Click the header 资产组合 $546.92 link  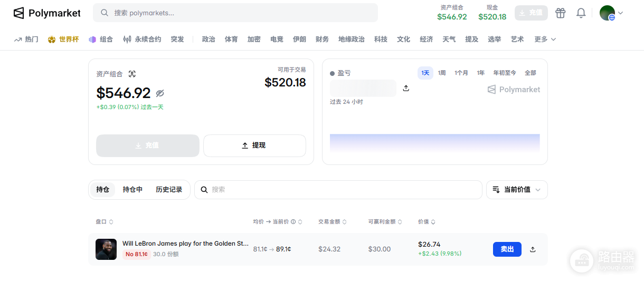click(452, 13)
